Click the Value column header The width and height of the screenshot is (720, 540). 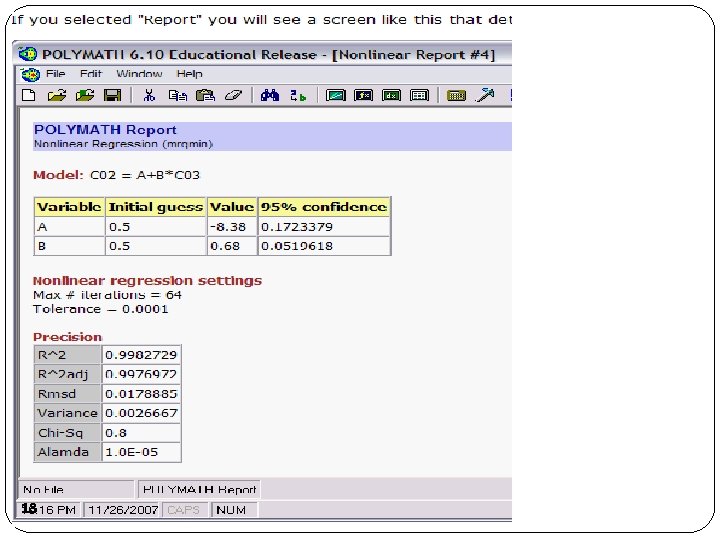232,207
